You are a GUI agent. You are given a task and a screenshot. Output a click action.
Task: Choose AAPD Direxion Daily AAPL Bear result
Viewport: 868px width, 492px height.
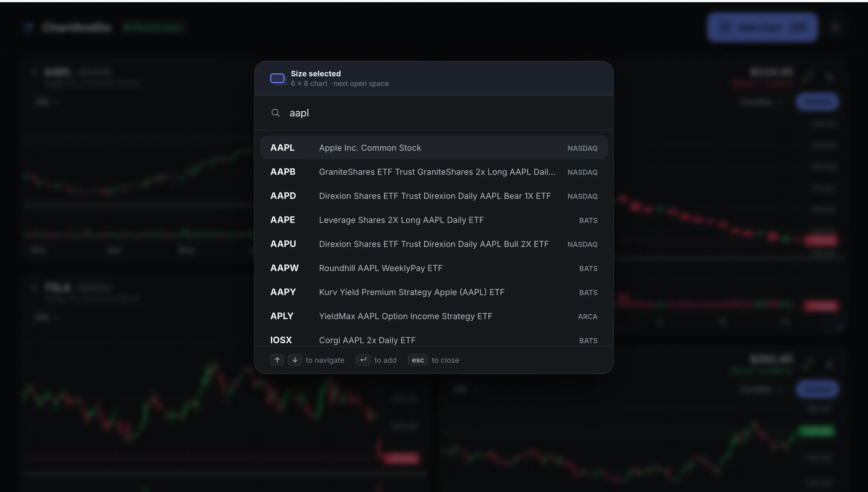coord(434,196)
